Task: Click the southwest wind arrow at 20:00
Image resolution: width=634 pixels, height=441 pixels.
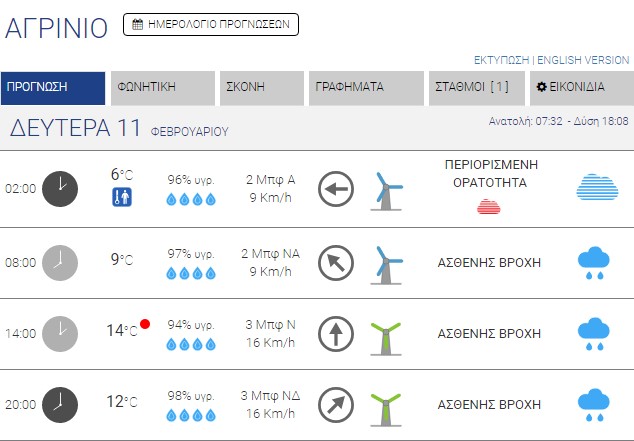Action: (336, 405)
